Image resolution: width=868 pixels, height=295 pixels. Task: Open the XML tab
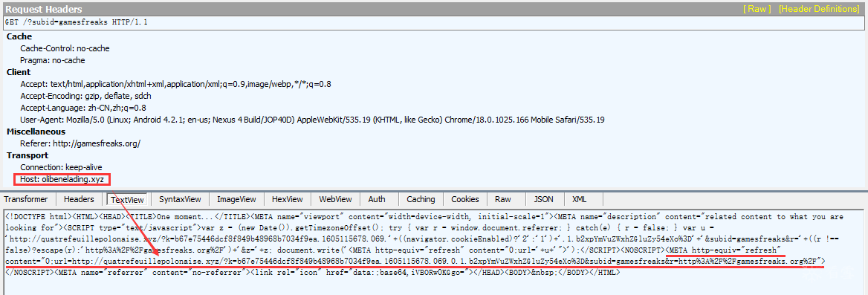pyautogui.click(x=580, y=199)
